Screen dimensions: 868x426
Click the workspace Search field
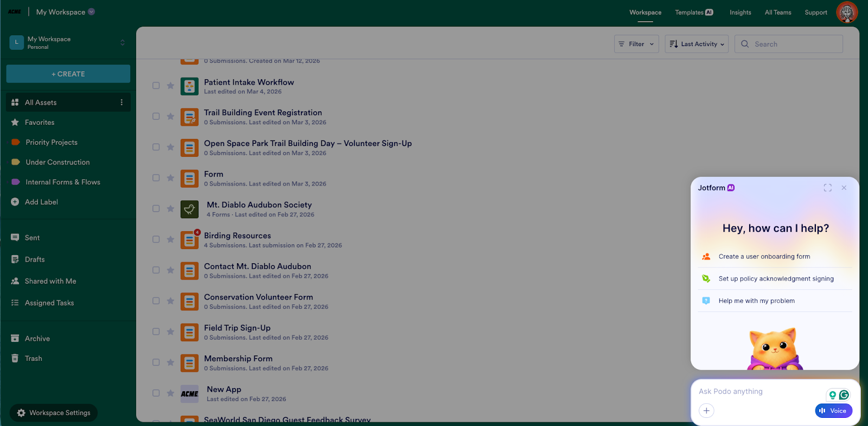click(x=789, y=44)
